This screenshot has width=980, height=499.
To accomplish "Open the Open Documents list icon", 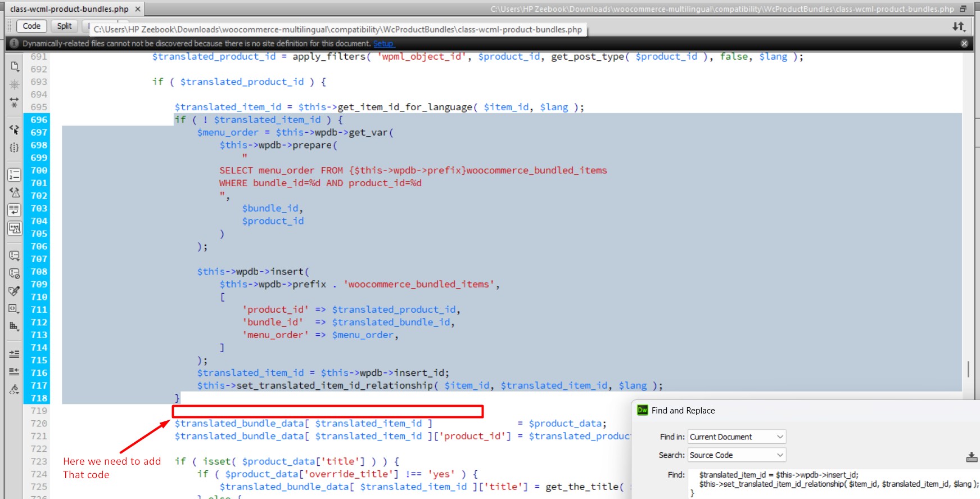I will (15, 66).
